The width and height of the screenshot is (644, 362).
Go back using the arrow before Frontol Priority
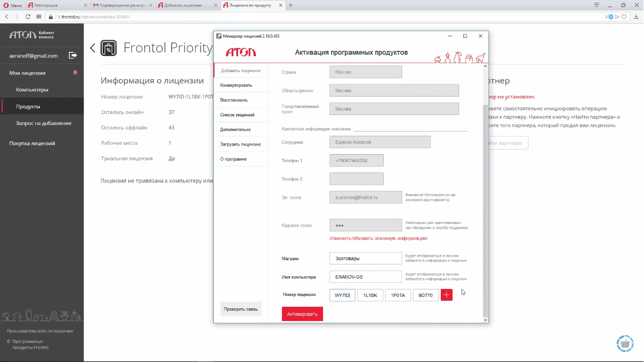point(92,48)
